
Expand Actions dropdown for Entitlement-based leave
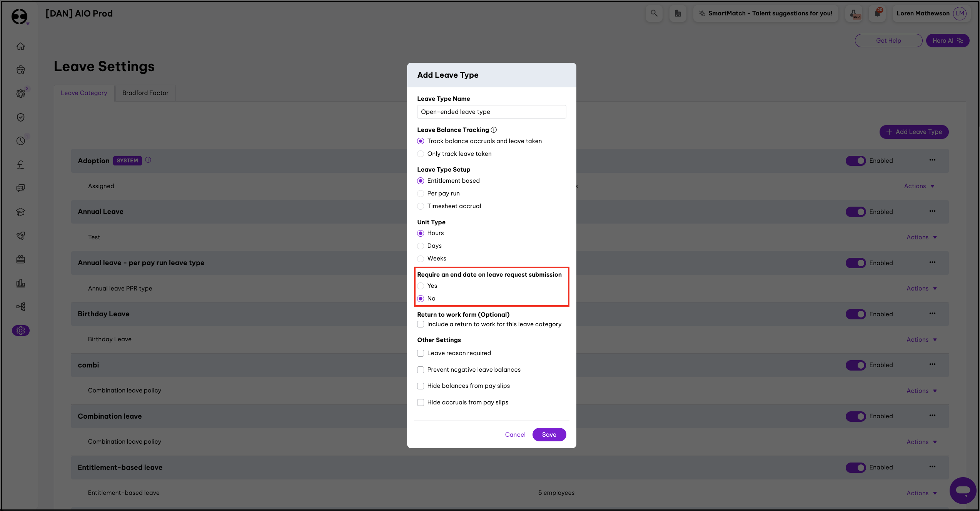(x=921, y=493)
